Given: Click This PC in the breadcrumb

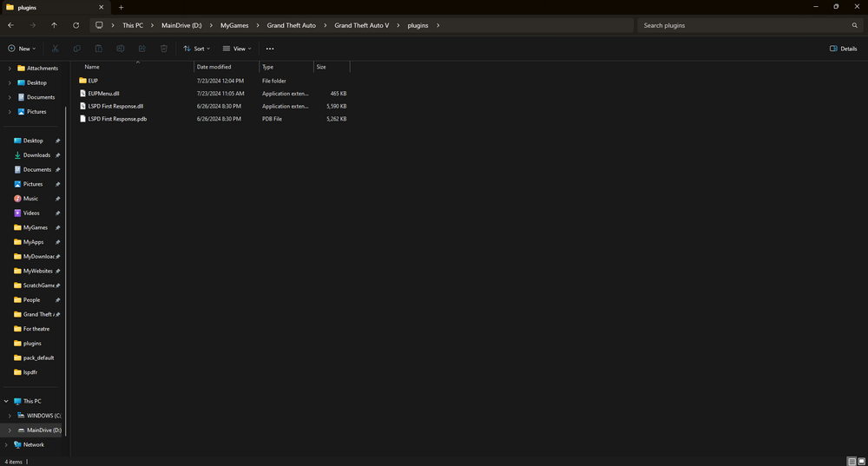Looking at the screenshot, I should coord(133,25).
